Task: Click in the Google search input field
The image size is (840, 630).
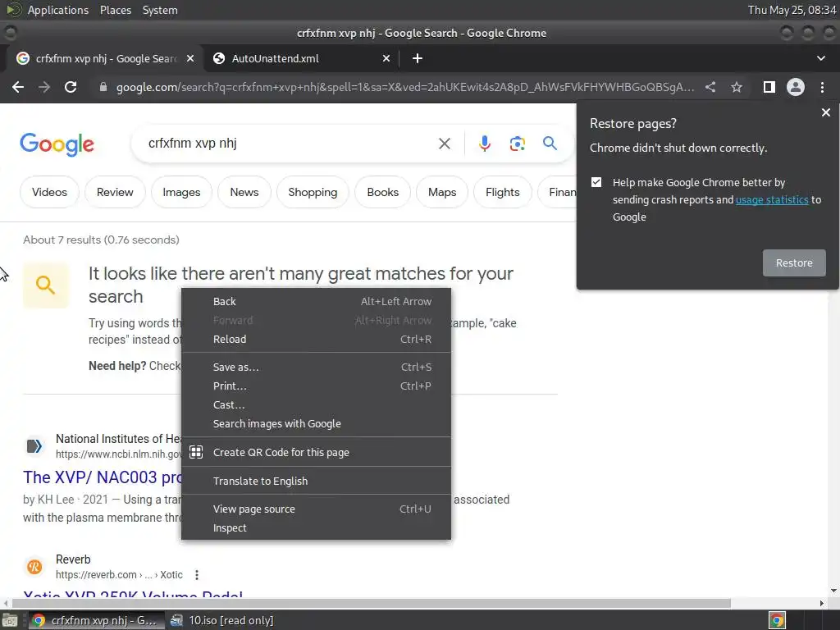Action: click(x=290, y=143)
